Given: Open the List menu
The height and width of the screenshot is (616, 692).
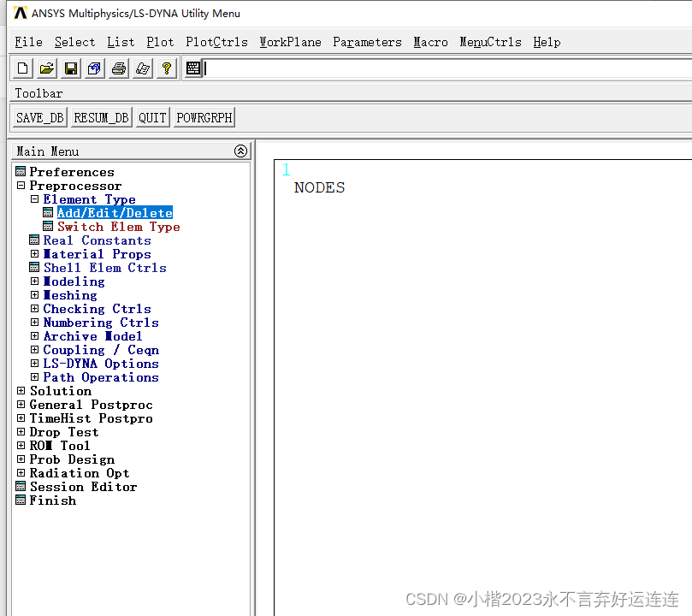Looking at the screenshot, I should [x=121, y=42].
